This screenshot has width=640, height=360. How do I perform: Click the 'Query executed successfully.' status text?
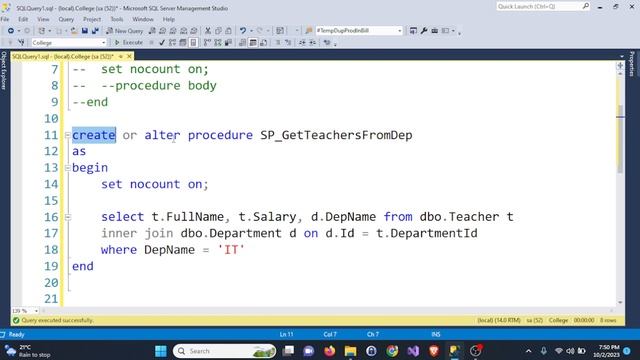tap(57, 320)
